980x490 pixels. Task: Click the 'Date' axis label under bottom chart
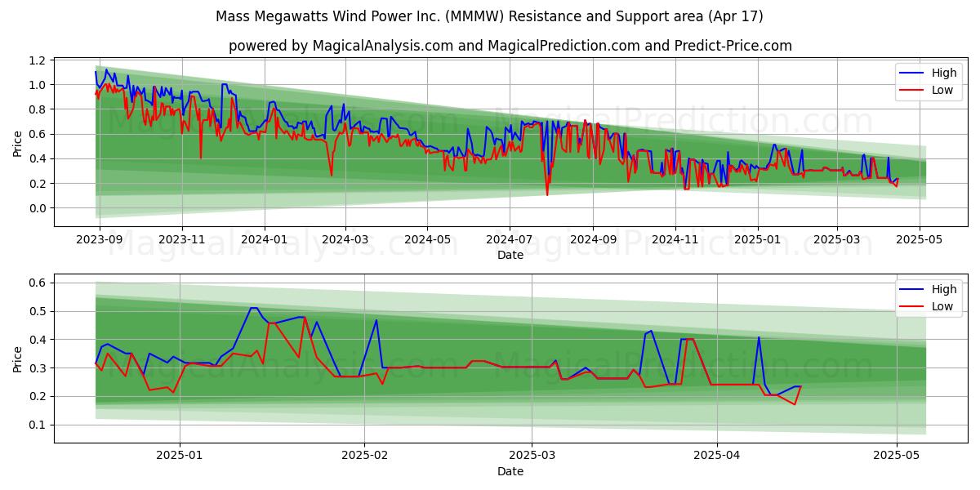(510, 471)
